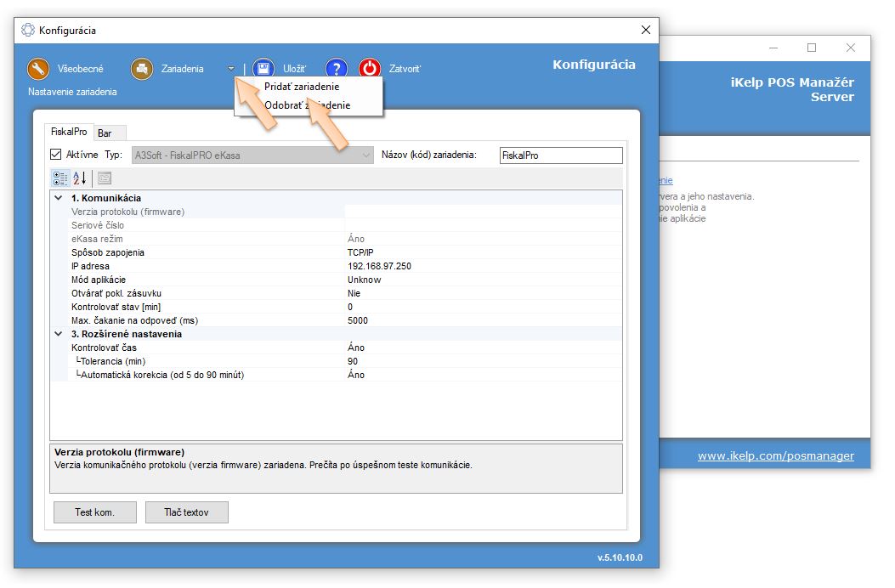
Task: Click the red Zatvoriť power icon
Action: click(x=370, y=69)
